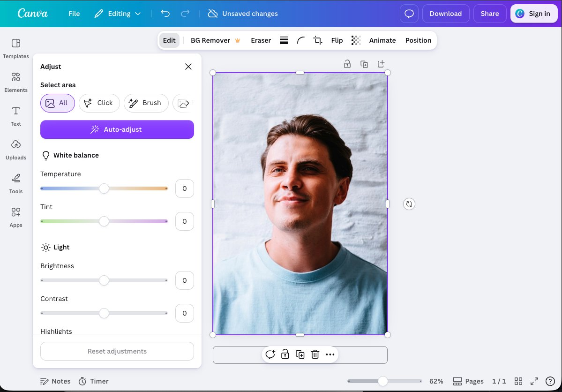This screenshot has height=392, width=562.
Task: Select the crop tool icon
Action: [x=317, y=40]
